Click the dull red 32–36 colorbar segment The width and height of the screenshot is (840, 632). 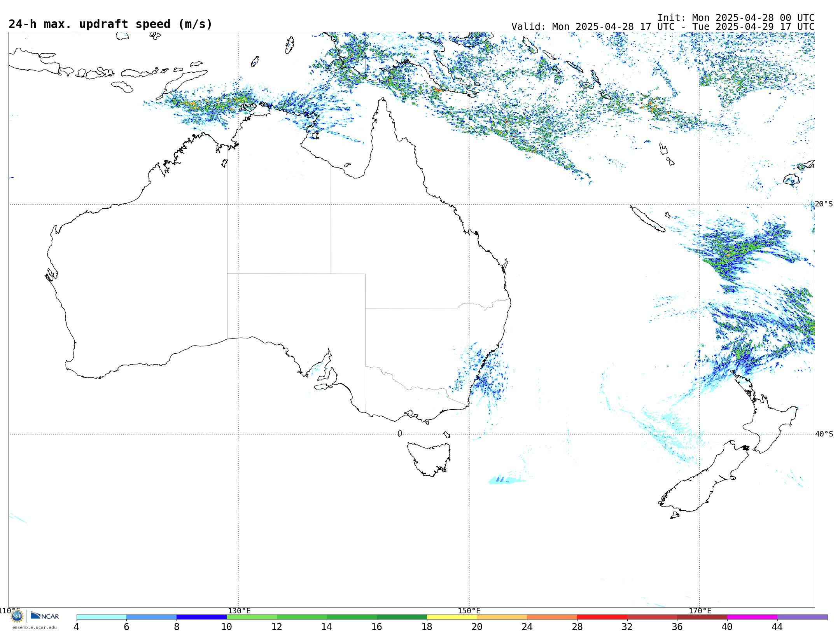(x=652, y=617)
